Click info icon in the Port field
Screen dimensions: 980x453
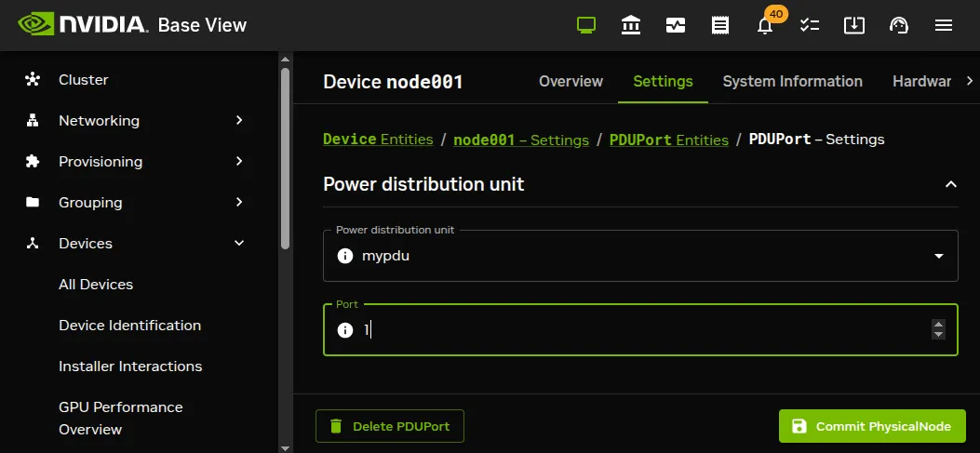[345, 330]
